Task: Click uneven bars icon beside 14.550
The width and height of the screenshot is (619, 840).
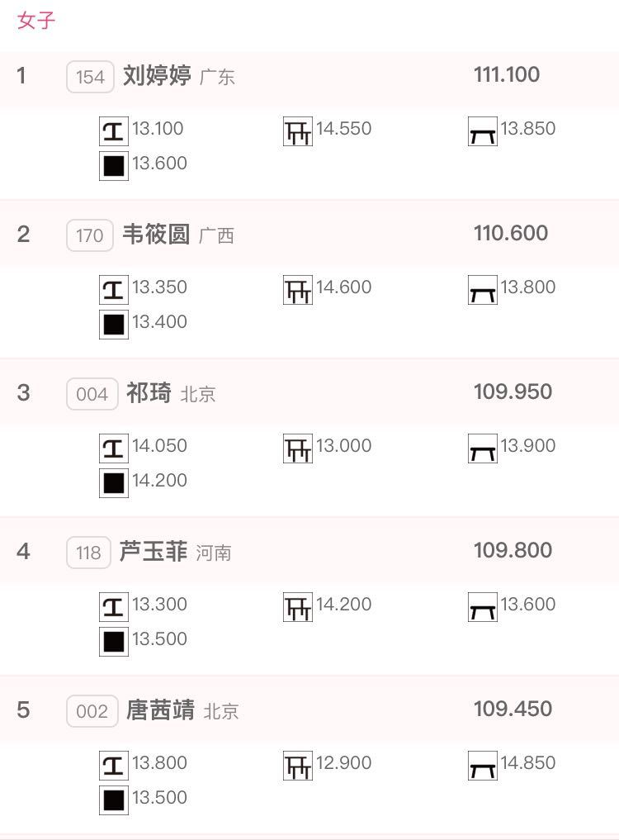Action: (298, 131)
